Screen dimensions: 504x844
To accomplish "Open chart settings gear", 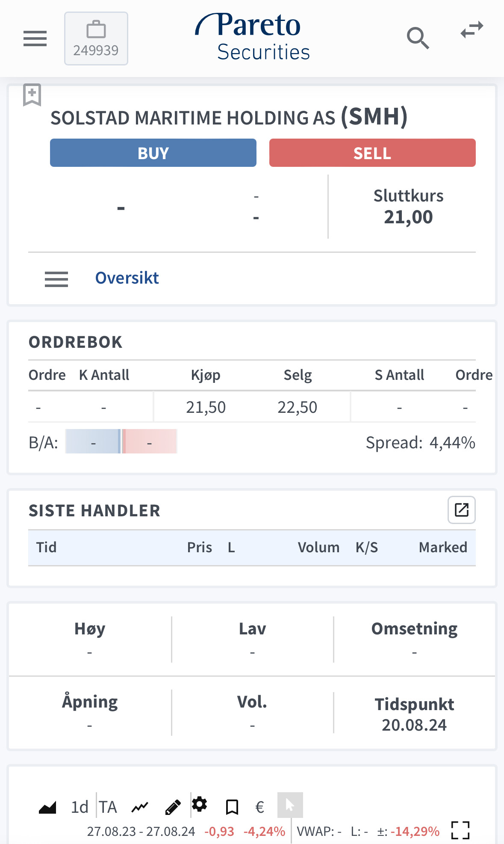I will (200, 804).
